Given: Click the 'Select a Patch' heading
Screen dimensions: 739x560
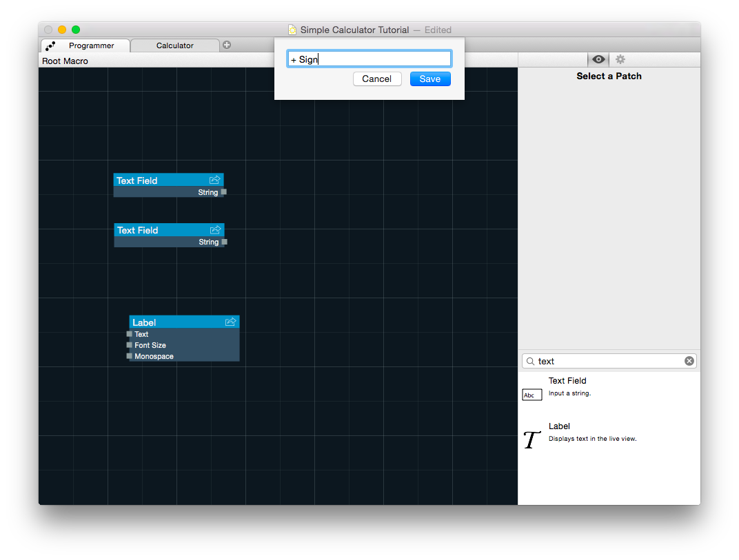Looking at the screenshot, I should tap(609, 76).
